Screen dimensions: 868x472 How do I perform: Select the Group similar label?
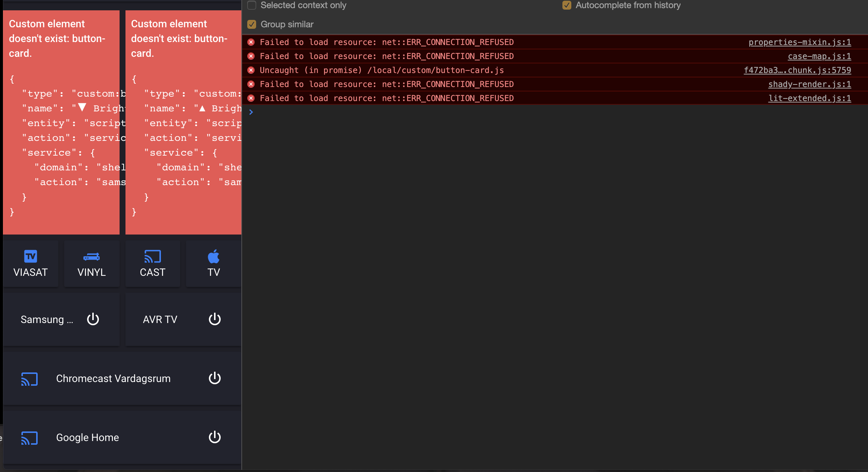287,24
